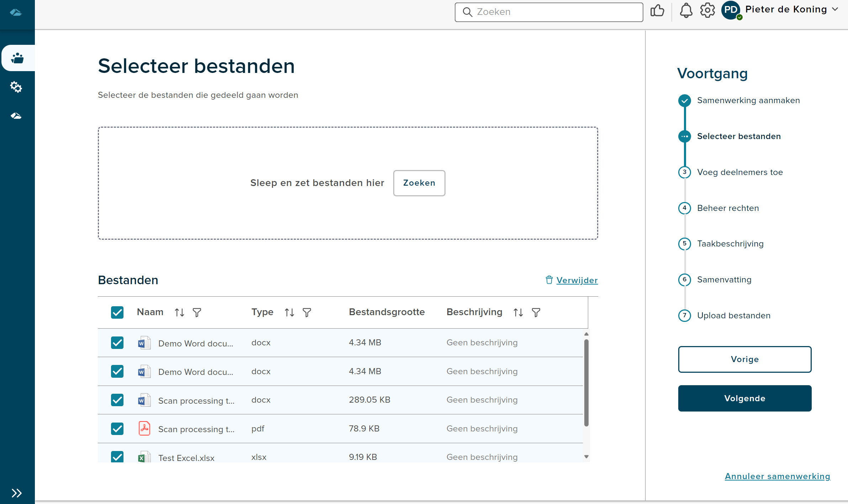Uncheck the Test Excel.xlsx row
848x504 pixels.
[x=117, y=456]
